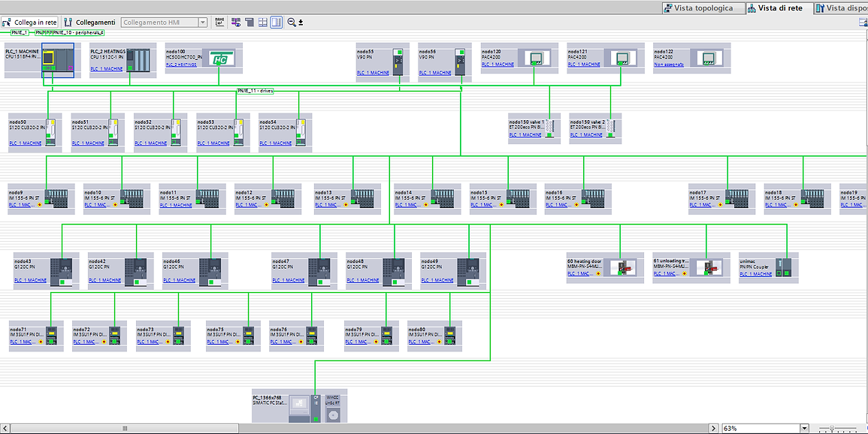868x434 pixels.
Task: Select the WinCC RT module on PC station
Action: click(x=332, y=409)
